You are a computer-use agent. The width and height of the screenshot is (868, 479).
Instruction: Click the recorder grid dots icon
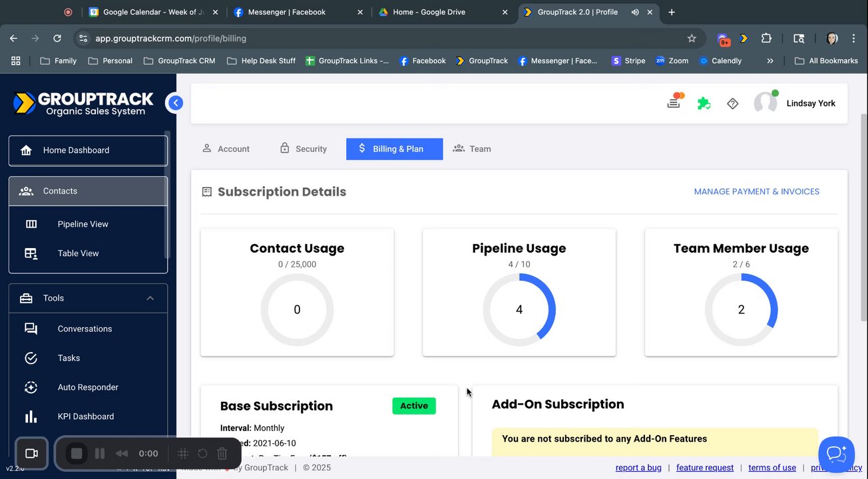coord(183,453)
